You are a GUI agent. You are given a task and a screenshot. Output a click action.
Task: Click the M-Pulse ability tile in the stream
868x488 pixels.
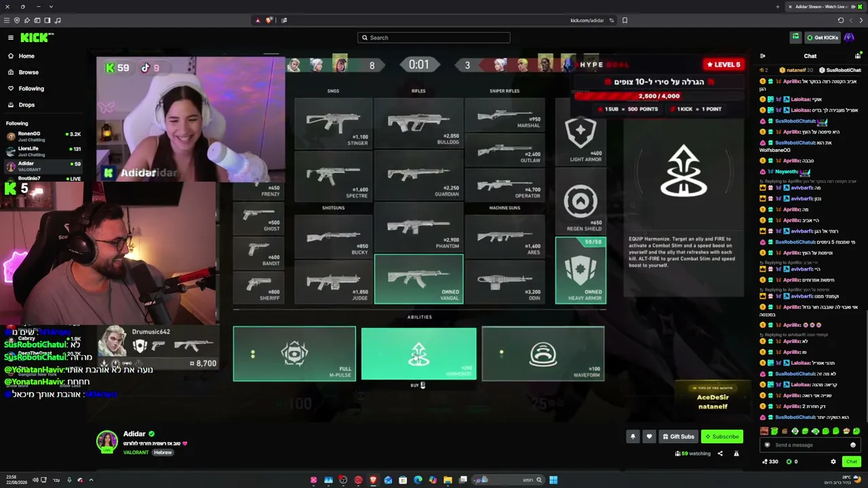(x=294, y=354)
